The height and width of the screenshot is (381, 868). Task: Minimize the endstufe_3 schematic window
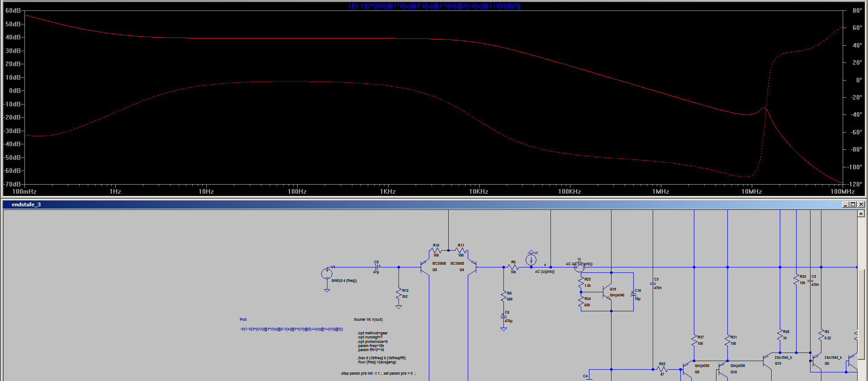pyautogui.click(x=845, y=205)
